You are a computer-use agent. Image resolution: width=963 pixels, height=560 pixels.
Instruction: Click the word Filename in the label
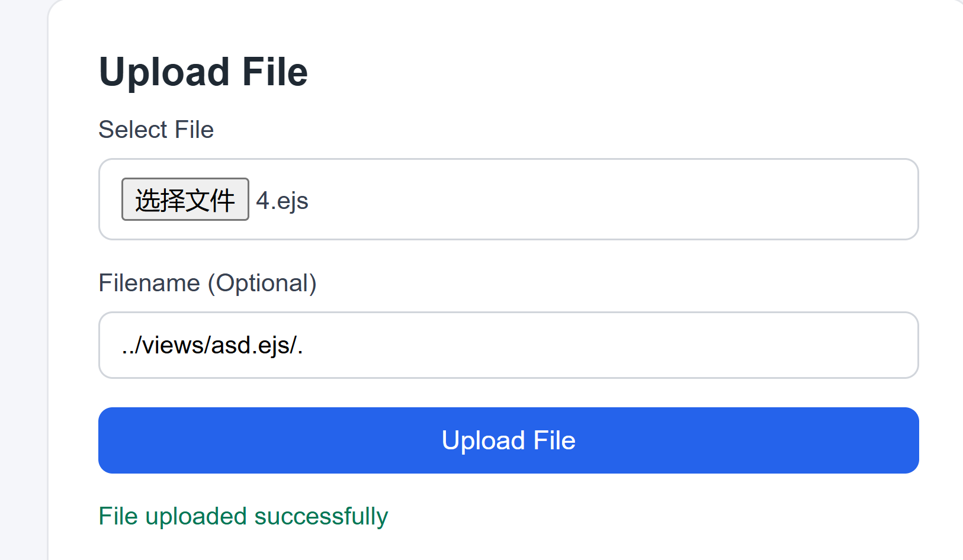(x=149, y=283)
